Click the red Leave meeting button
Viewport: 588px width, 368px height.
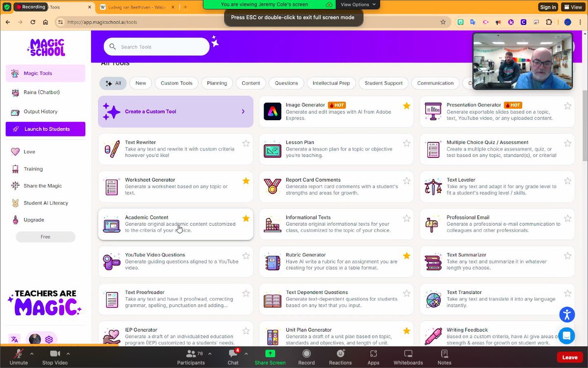[570, 357]
